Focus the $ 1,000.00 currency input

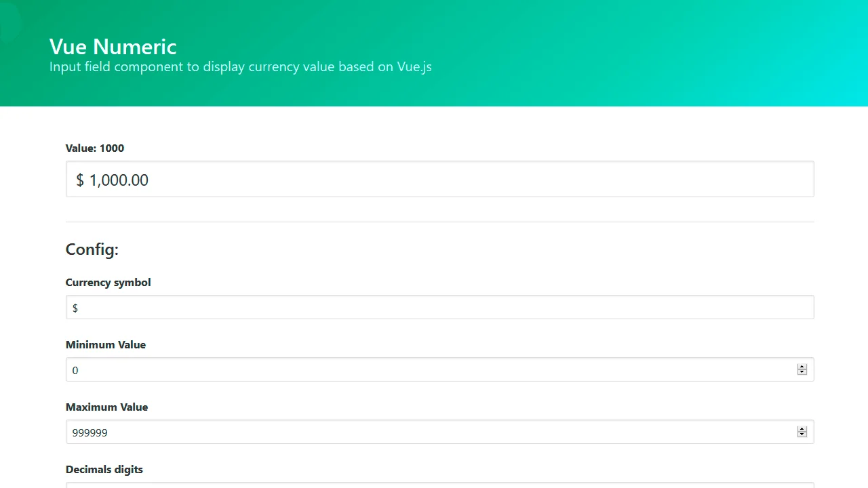pos(439,180)
